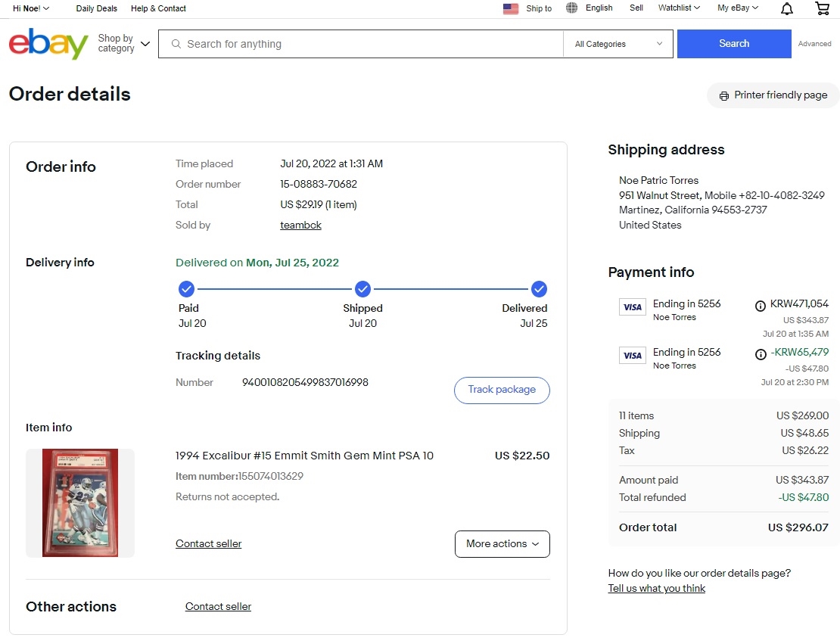Click the blue Search button

point(734,44)
